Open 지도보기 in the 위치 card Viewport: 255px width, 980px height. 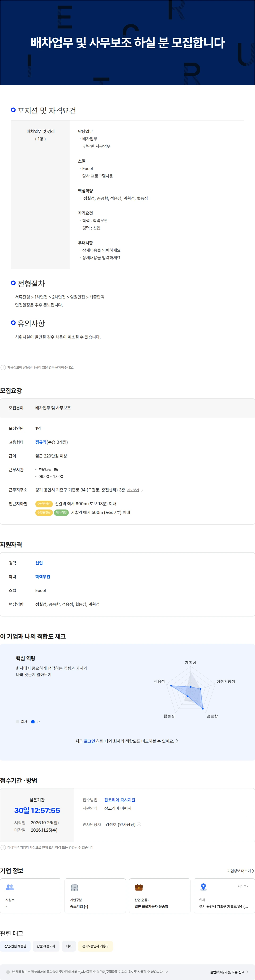(x=244, y=886)
